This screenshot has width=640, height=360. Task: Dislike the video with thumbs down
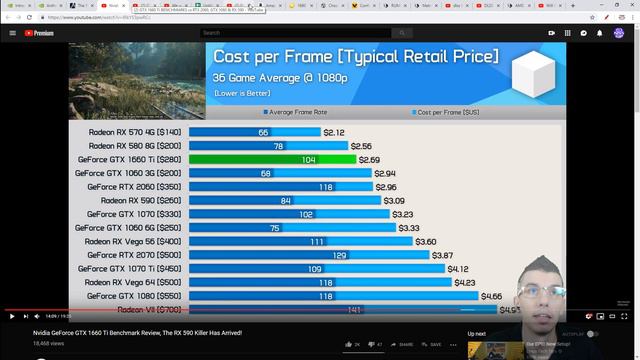coord(375,344)
